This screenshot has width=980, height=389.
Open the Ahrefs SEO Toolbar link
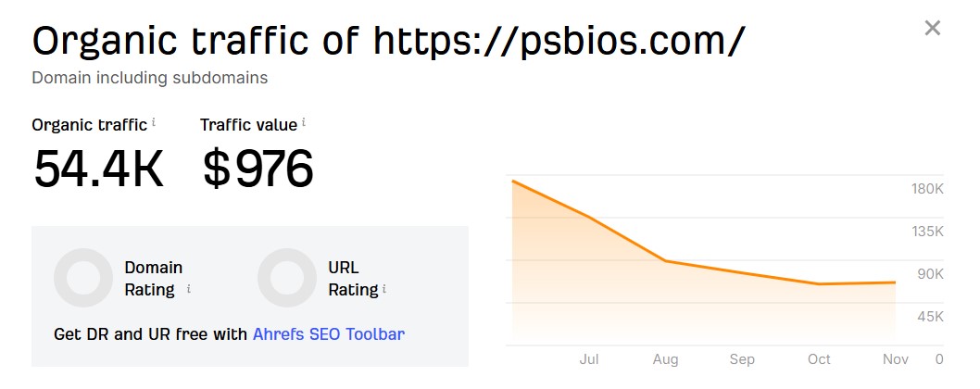(328, 333)
